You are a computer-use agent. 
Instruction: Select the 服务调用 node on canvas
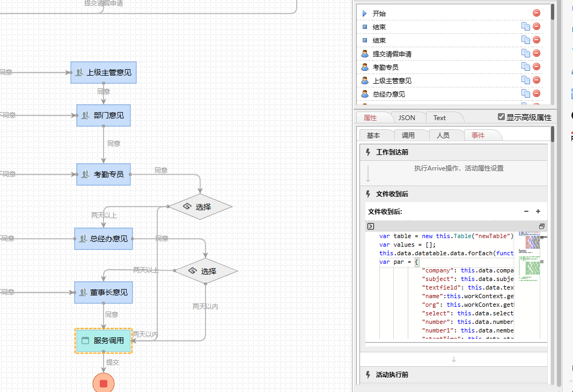[x=104, y=341]
